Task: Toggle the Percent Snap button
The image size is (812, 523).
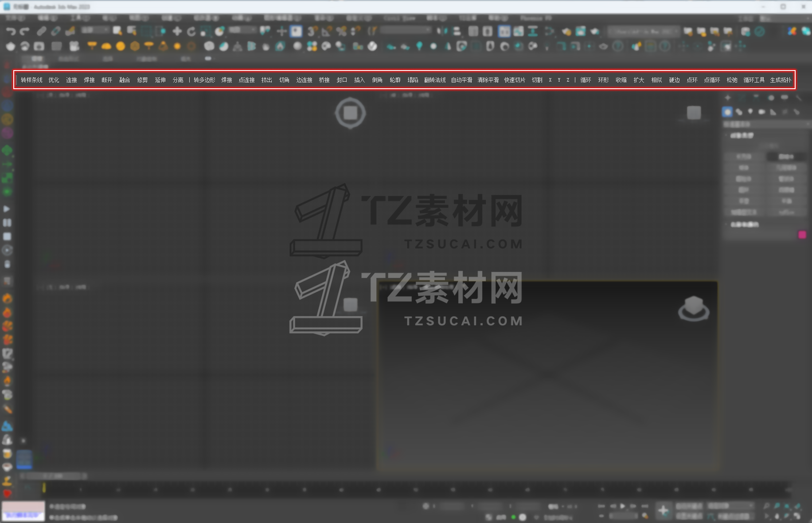Action: point(341,31)
